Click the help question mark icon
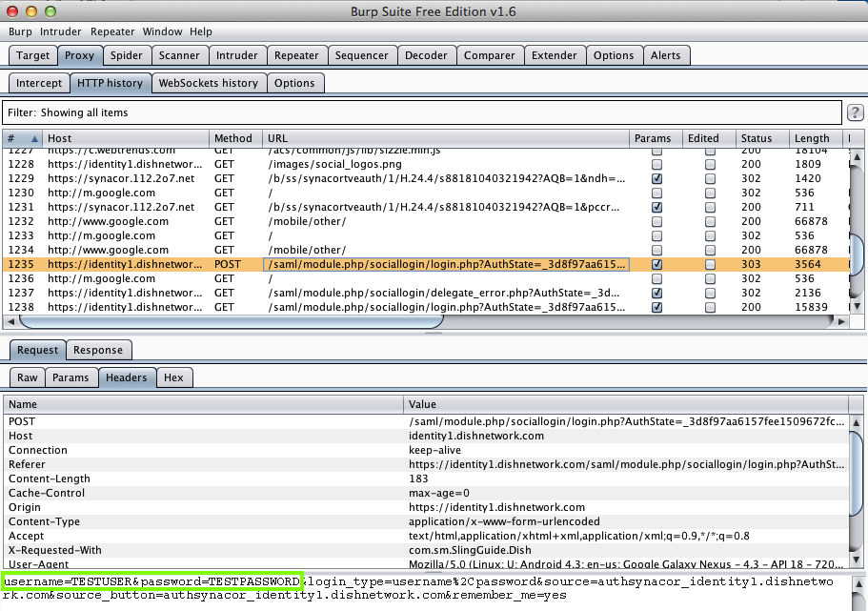The height and width of the screenshot is (611, 868). coord(856,112)
